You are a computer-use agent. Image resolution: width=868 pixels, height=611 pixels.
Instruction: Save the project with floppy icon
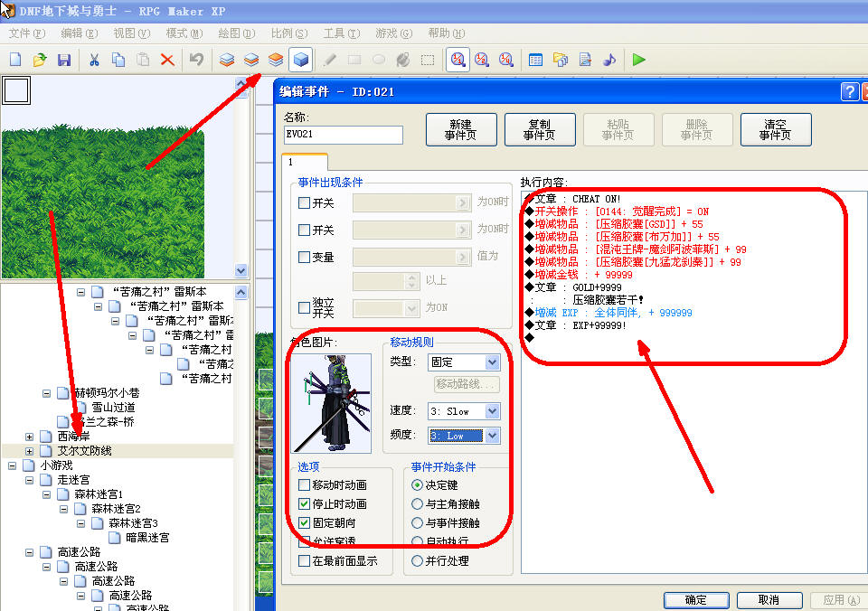(64, 60)
